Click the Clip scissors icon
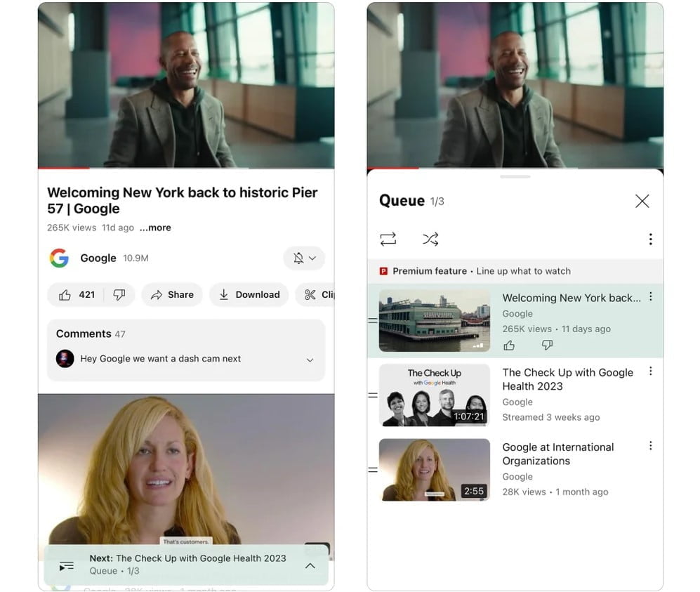Screen dimensions: 700x592 310,295
